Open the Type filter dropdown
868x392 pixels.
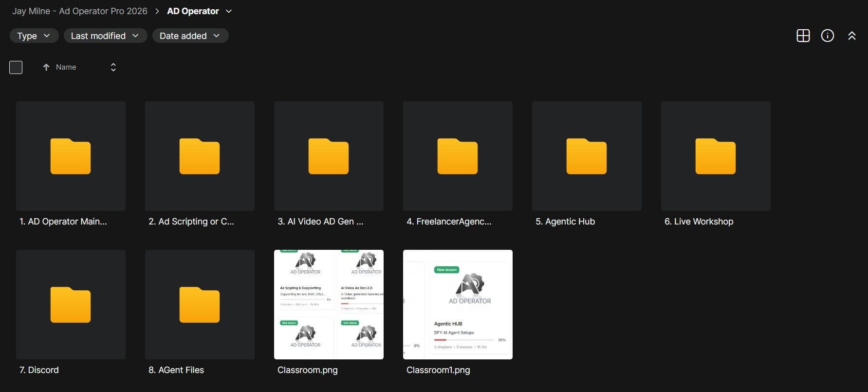34,36
